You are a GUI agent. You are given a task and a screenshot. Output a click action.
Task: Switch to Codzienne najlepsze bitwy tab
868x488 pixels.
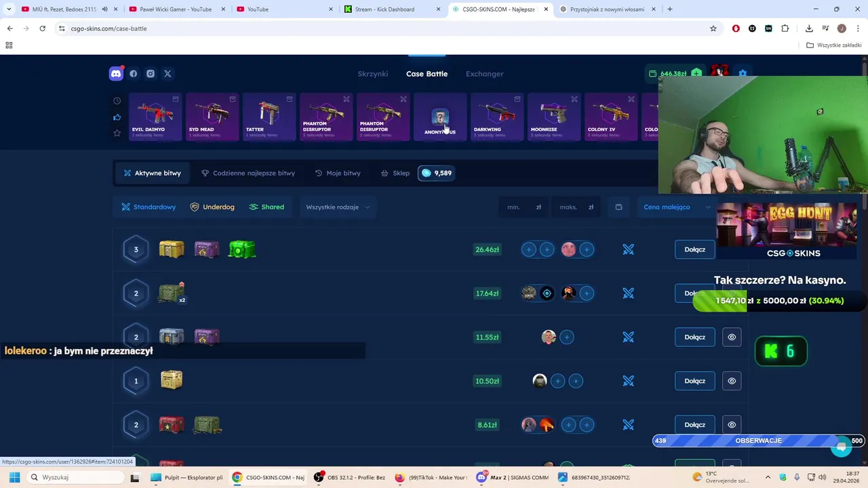click(248, 173)
